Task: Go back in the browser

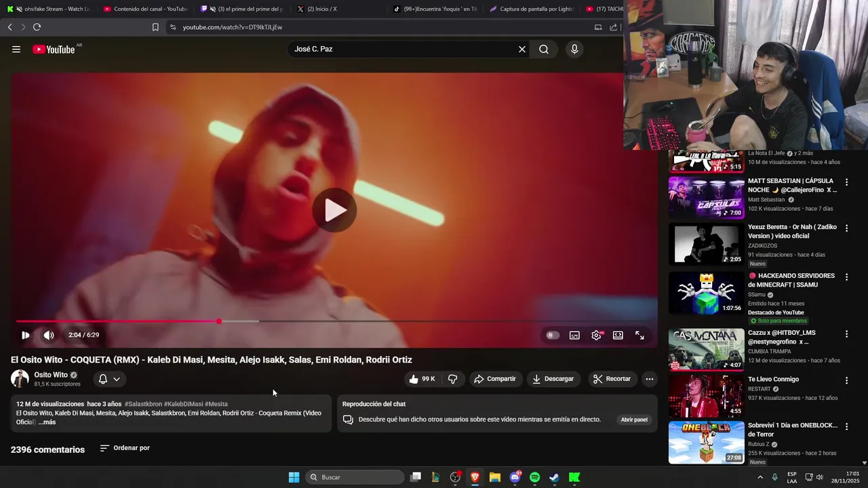Action: [x=9, y=27]
